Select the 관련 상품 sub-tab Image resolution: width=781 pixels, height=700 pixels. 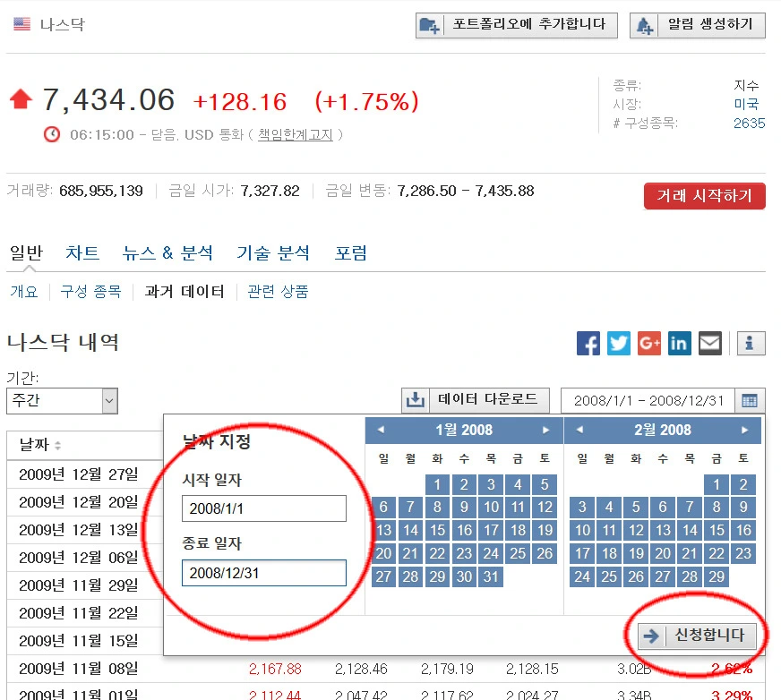coord(278,291)
